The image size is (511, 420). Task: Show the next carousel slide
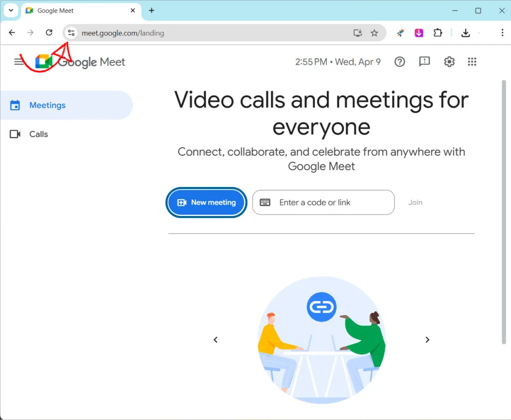click(427, 340)
